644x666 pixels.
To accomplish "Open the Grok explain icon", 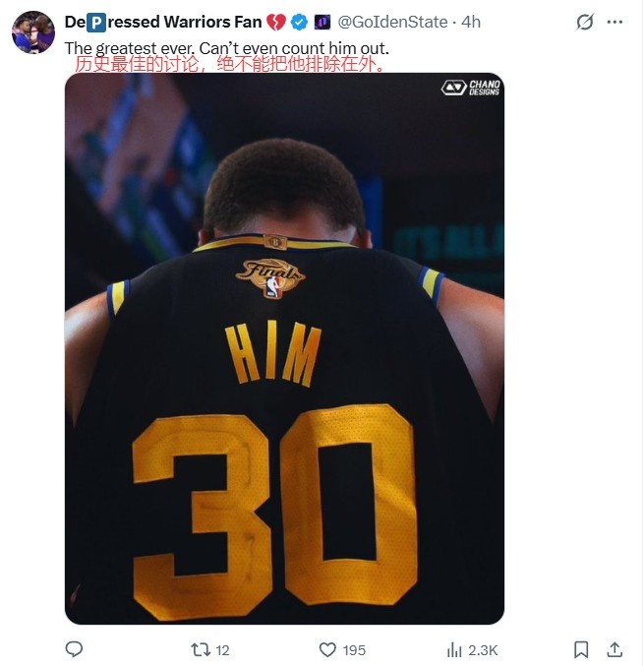I will pos(584,22).
